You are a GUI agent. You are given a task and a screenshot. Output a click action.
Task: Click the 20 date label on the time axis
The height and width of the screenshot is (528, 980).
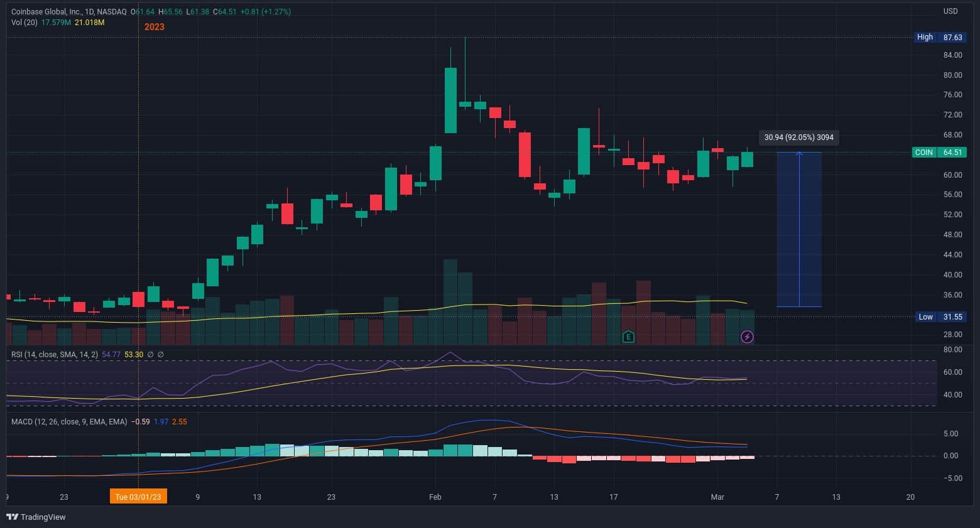(x=911, y=497)
